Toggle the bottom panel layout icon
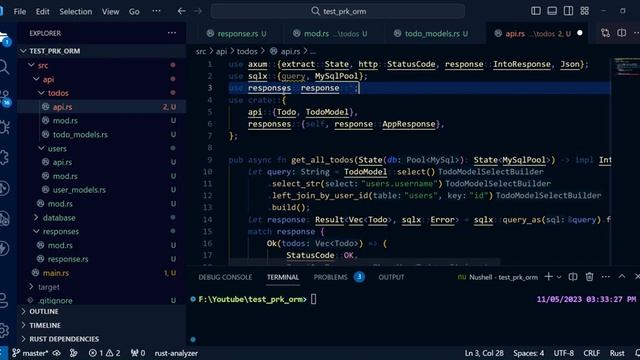This screenshot has width=640, height=360. coord(552,11)
